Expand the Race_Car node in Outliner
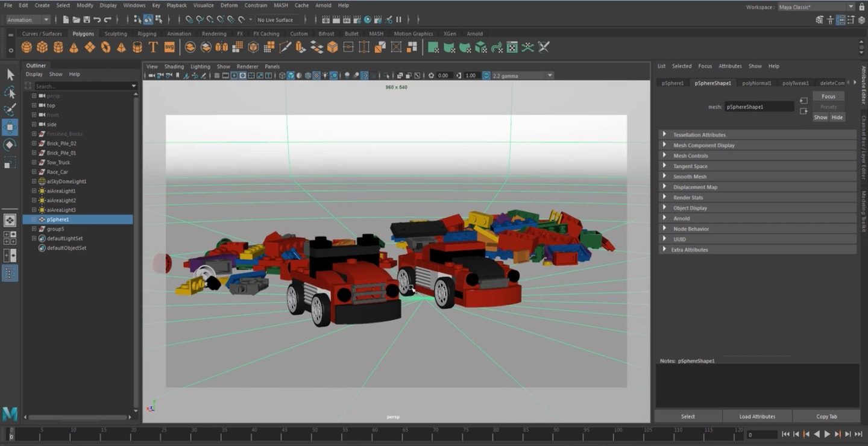 [x=34, y=172]
